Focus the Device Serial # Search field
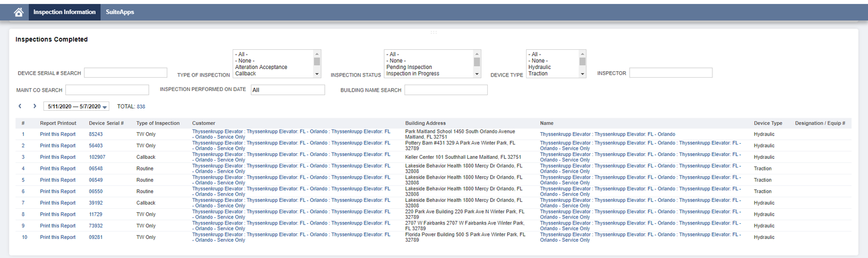 pos(126,73)
